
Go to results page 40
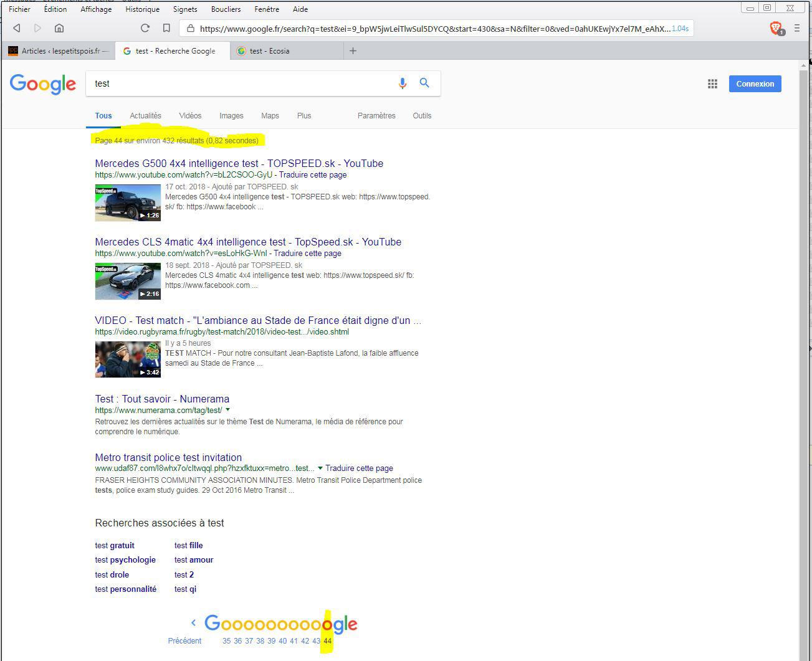pos(282,641)
